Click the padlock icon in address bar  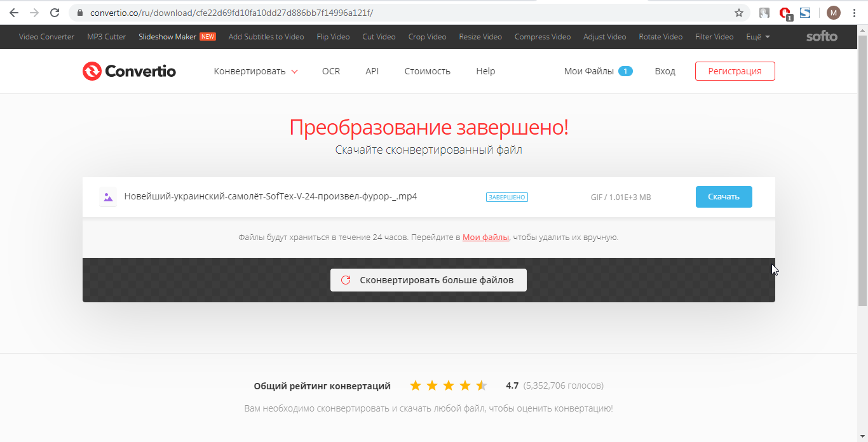79,13
